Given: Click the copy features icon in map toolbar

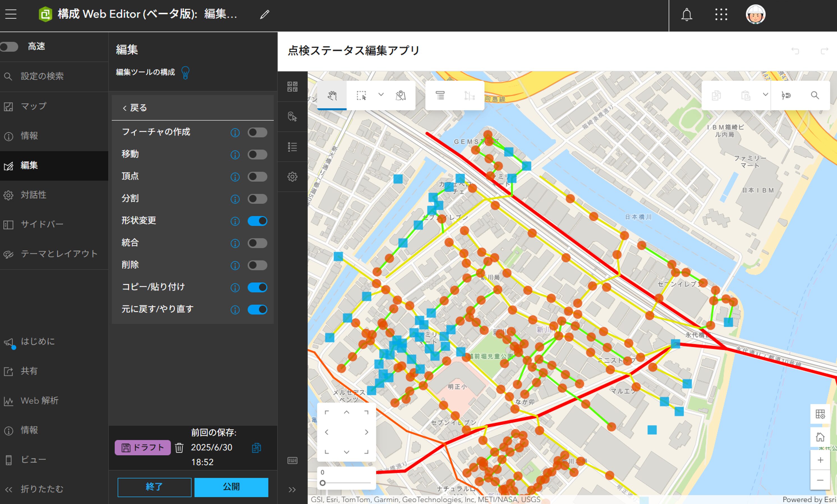Looking at the screenshot, I should 716,96.
